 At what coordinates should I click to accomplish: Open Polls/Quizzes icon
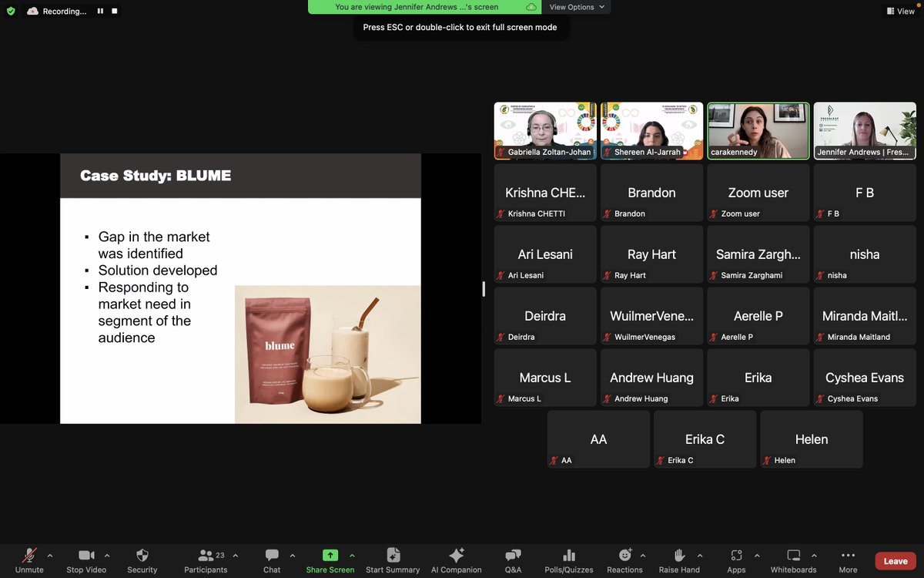point(569,555)
